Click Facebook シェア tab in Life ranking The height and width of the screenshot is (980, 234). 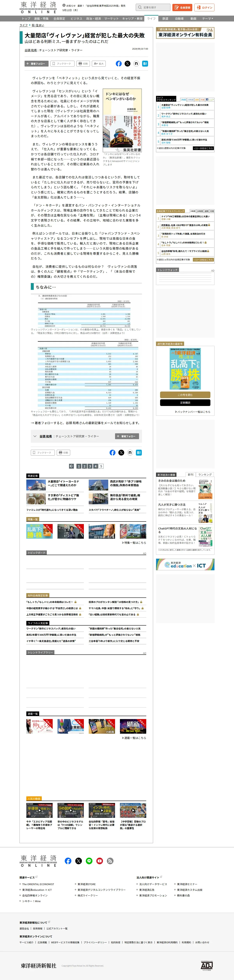click(x=210, y=100)
